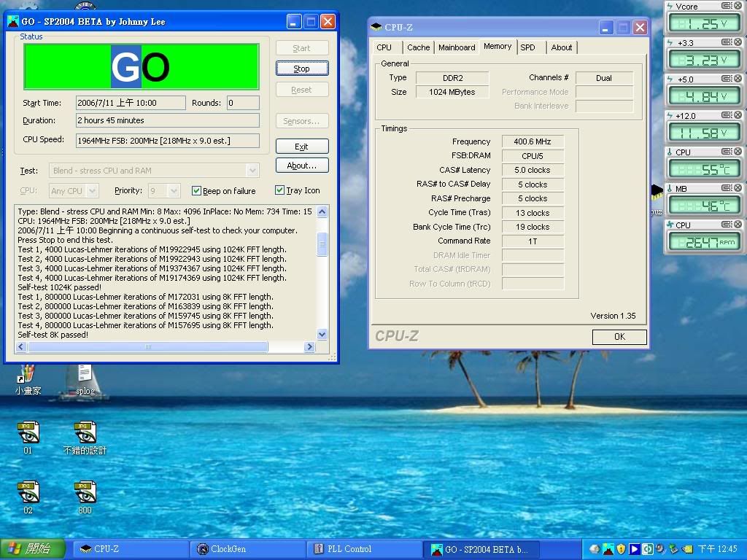Click the log's scroll left arrow
The width and height of the screenshot is (747, 560).
(x=21, y=346)
